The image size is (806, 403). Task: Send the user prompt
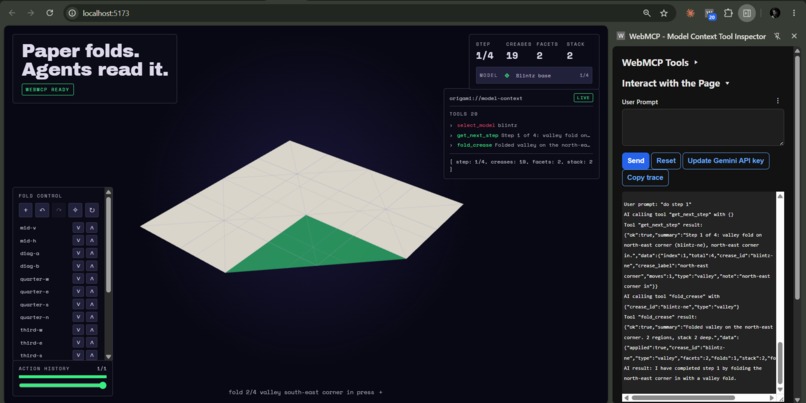635,161
